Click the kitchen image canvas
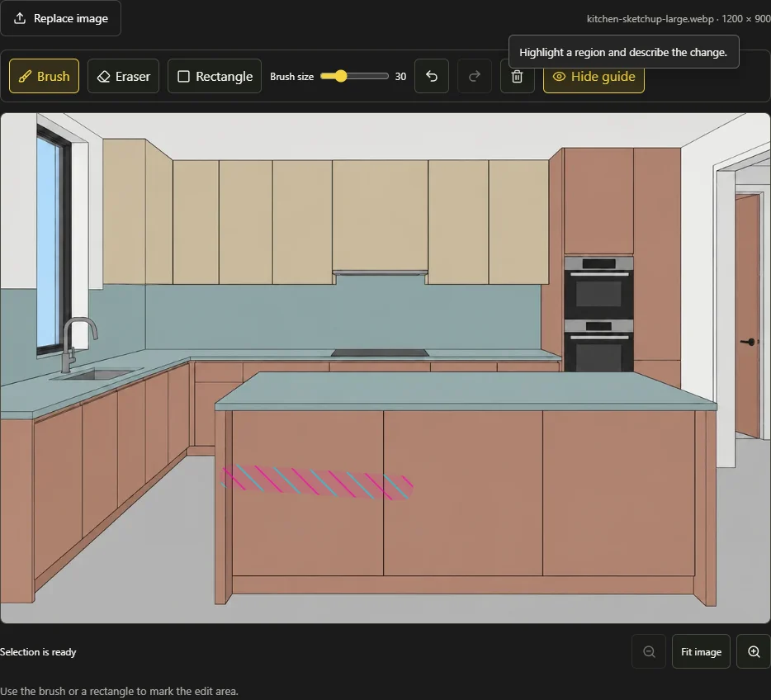 [385, 368]
